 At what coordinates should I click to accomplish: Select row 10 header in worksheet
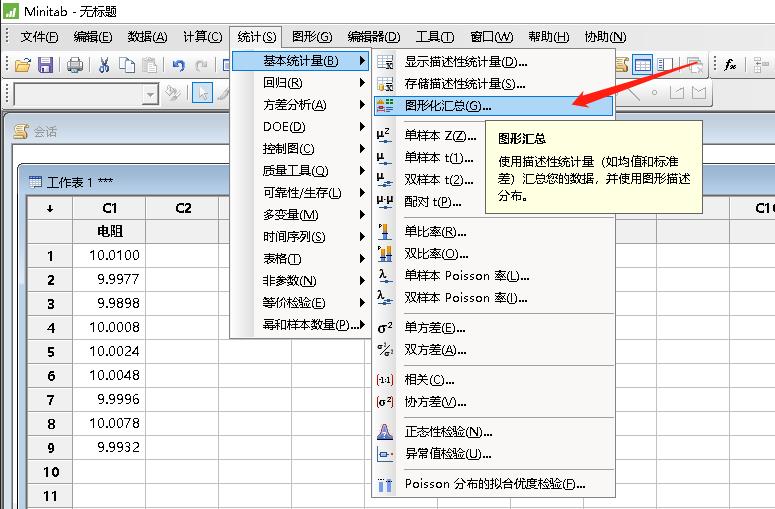pyautogui.click(x=50, y=472)
